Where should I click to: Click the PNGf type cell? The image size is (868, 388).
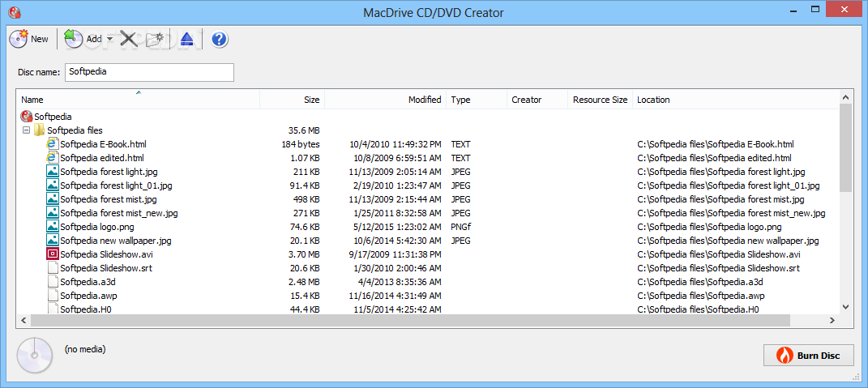click(x=460, y=227)
